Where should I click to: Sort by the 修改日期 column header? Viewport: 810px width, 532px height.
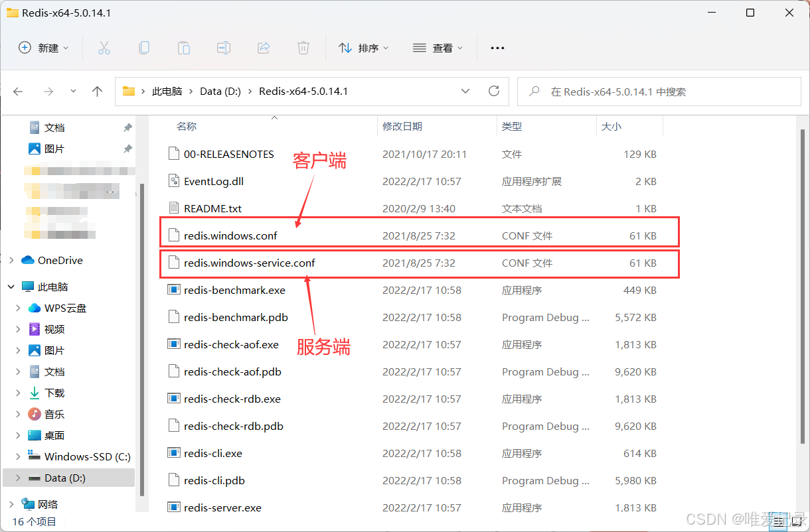402,126
